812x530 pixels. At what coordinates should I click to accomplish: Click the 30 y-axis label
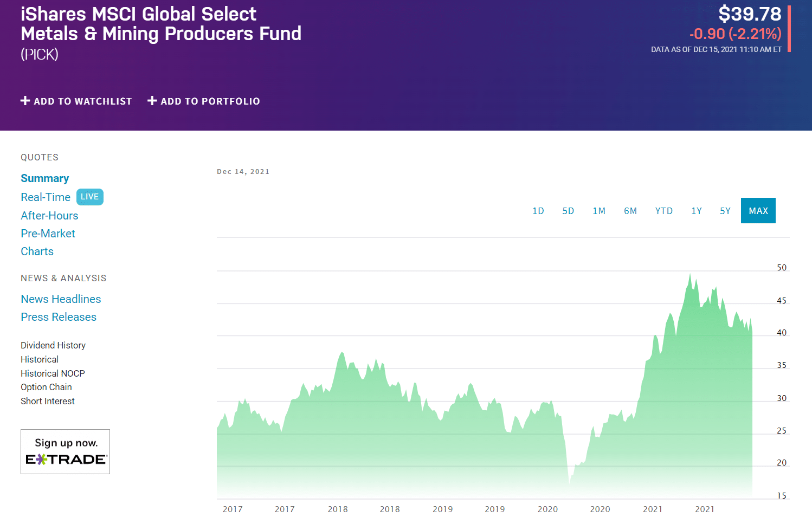782,398
